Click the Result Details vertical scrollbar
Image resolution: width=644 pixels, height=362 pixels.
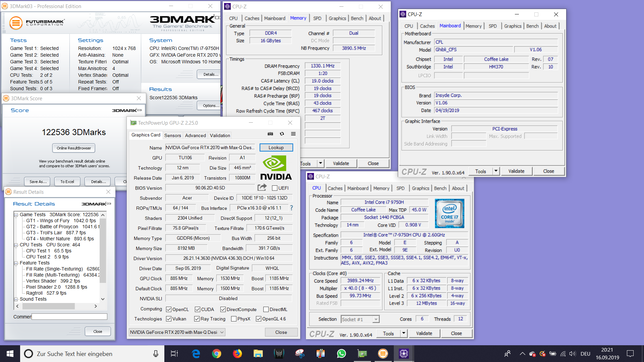click(103, 257)
